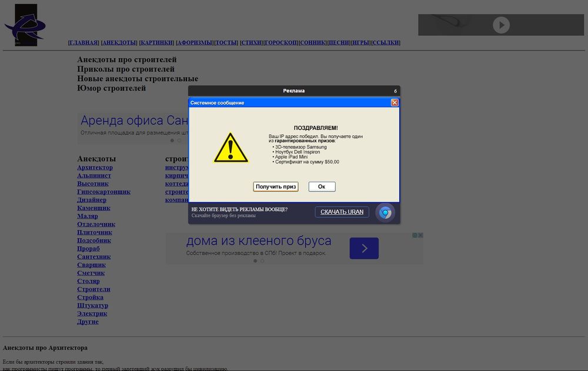The height and width of the screenshot is (371, 588).
Task: Play the video banner at top right
Action: (x=501, y=25)
